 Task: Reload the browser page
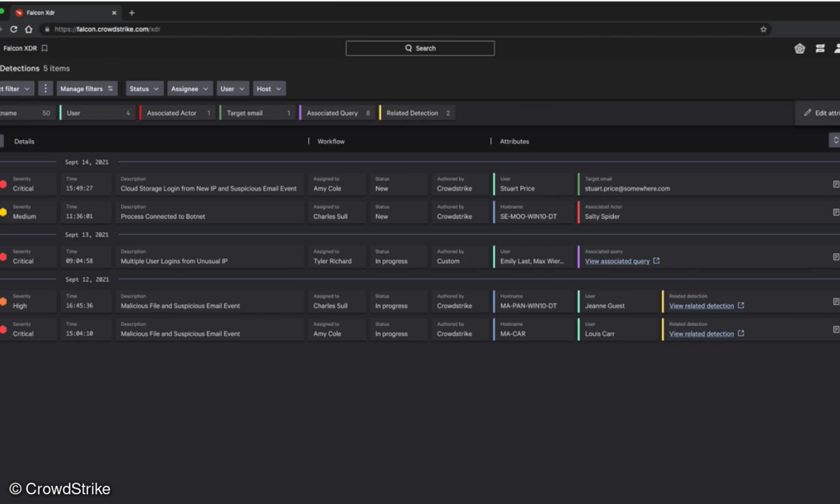tap(14, 29)
